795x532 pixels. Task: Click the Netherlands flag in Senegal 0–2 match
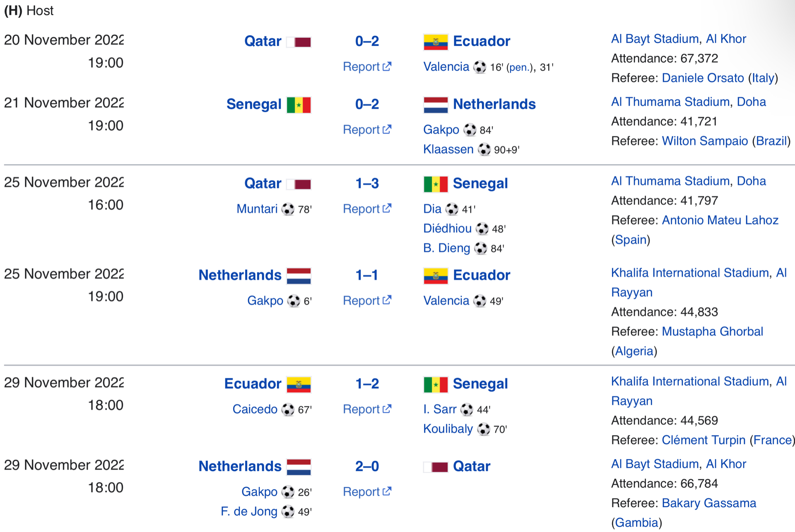coord(435,105)
